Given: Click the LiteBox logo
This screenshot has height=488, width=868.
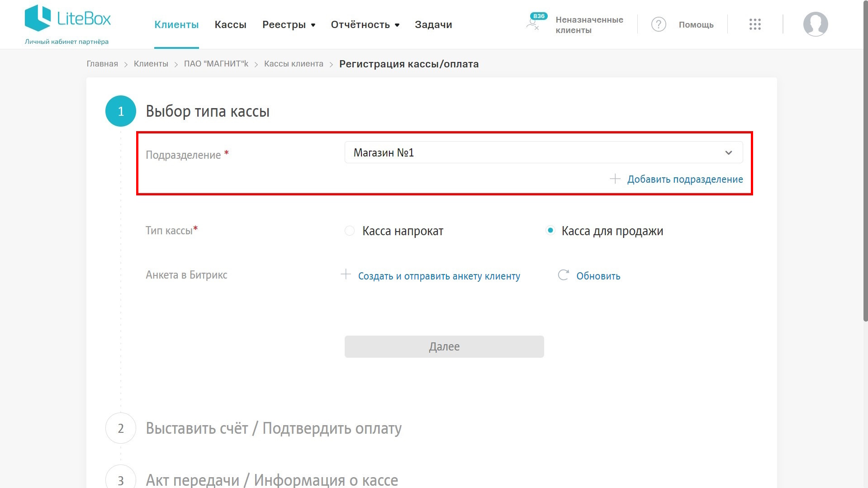Looking at the screenshot, I should tap(67, 18).
